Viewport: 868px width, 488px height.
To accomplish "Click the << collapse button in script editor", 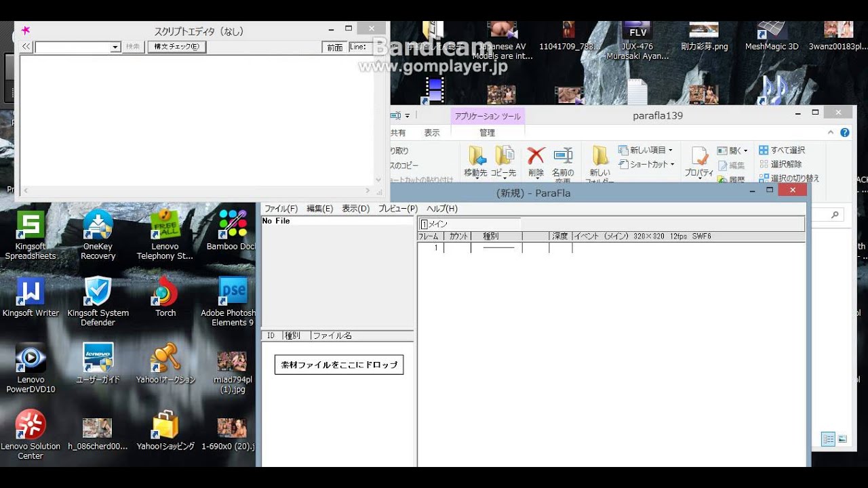I will 26,47.
